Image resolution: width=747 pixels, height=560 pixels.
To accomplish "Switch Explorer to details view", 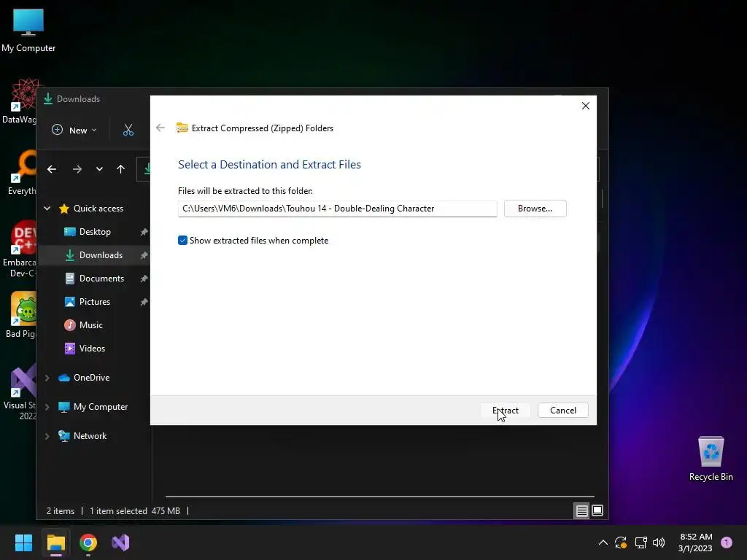I will [581, 511].
